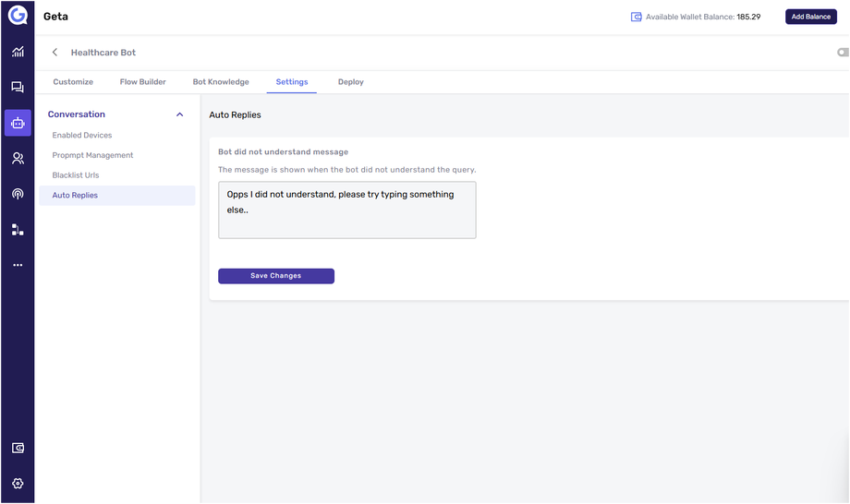850x504 pixels.
Task: Open the wallet icon in sidebar
Action: (x=18, y=449)
